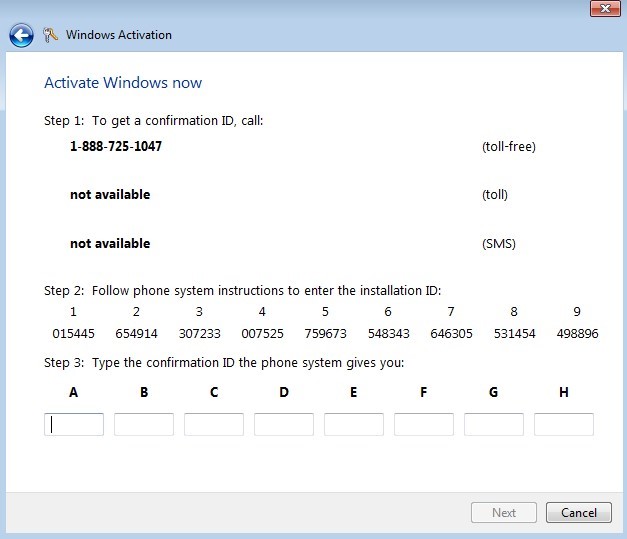Close the Windows Activation dialog
The image size is (627, 539).
tap(605, 8)
